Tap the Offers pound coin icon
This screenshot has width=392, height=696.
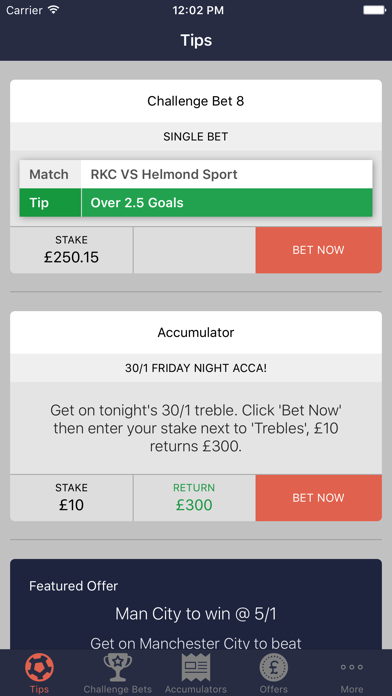(273, 668)
